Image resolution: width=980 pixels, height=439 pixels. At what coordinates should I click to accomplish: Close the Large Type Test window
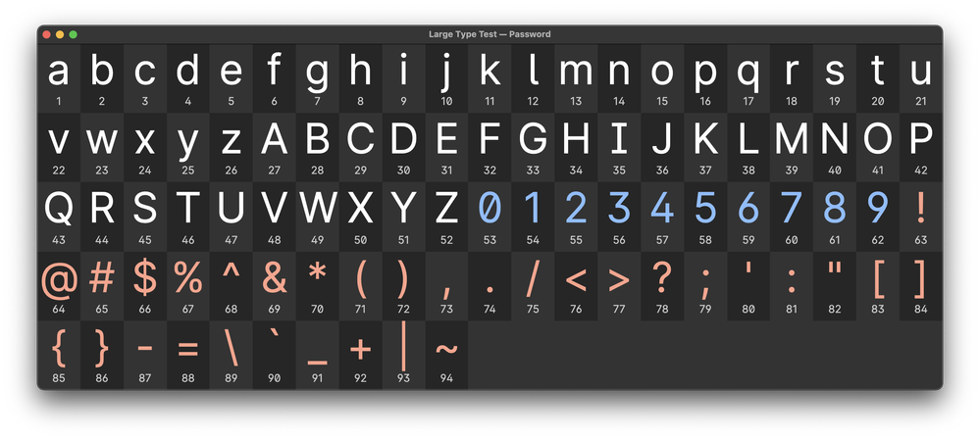pyautogui.click(x=46, y=34)
